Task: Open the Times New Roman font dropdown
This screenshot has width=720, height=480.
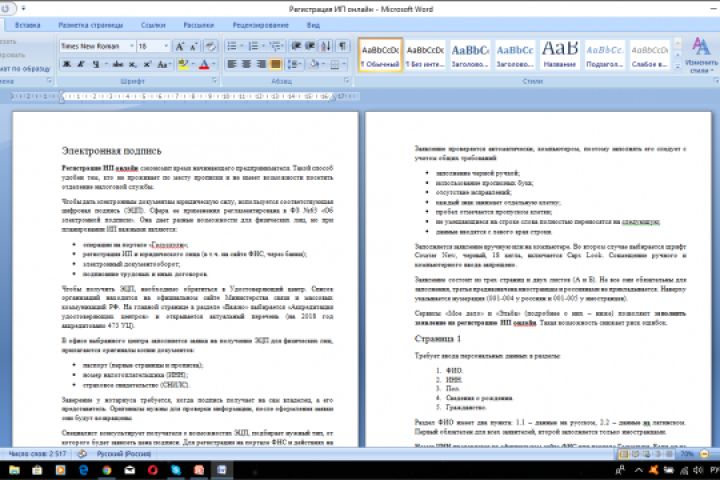Action: 132,46
